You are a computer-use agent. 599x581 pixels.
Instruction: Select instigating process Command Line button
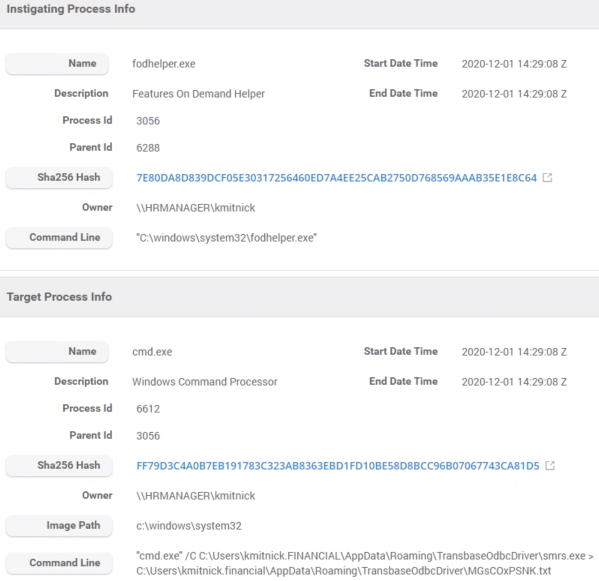click(59, 238)
